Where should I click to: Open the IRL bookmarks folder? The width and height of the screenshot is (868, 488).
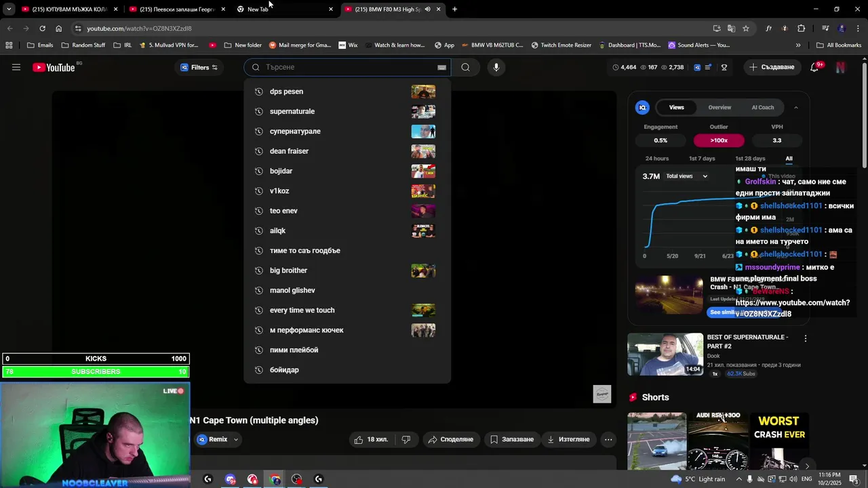[123, 45]
